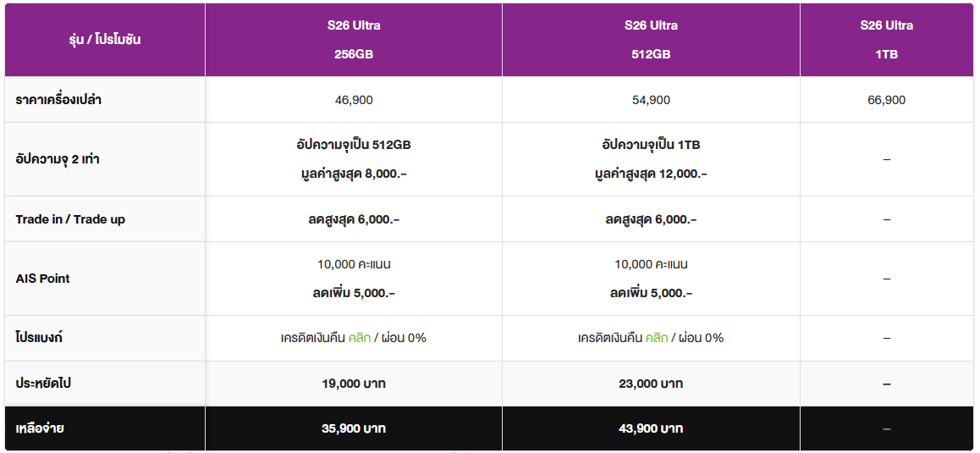This screenshot has width=980, height=453.
Task: Select the S26 Ultra 1TB column header
Action: pos(886,40)
